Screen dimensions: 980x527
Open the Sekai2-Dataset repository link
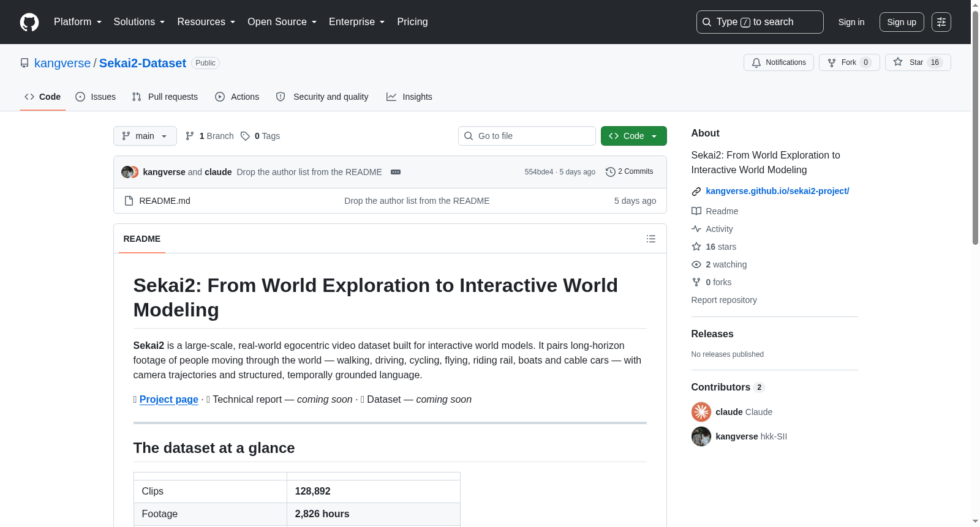143,63
